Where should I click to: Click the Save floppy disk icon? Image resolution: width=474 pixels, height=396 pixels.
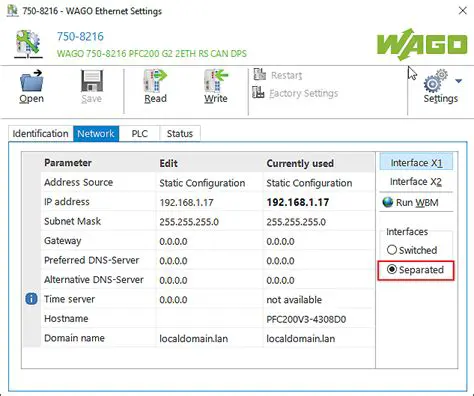tap(92, 80)
